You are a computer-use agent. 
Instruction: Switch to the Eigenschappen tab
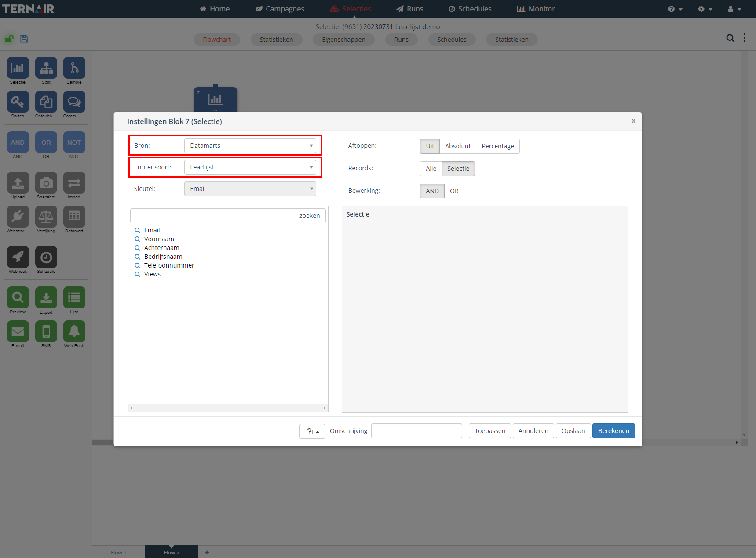click(343, 40)
